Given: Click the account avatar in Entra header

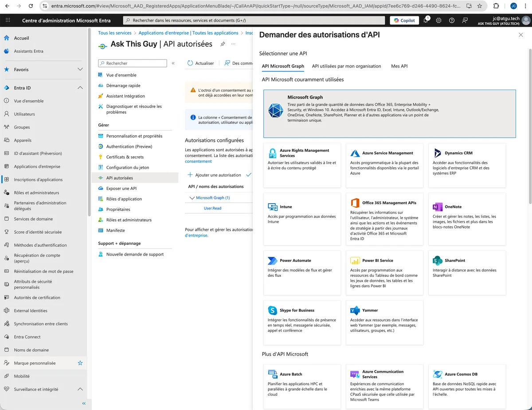Looking at the screenshot, I should 526,20.
